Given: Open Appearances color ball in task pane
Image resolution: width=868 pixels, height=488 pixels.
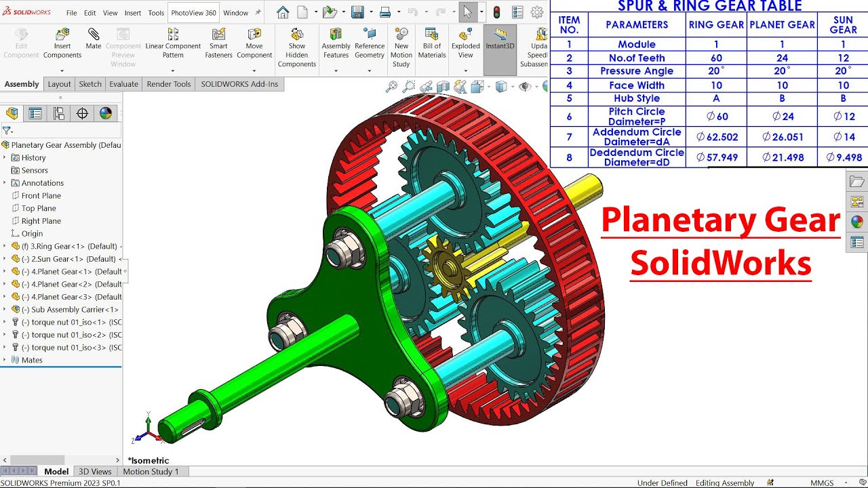Looking at the screenshot, I should point(857,222).
